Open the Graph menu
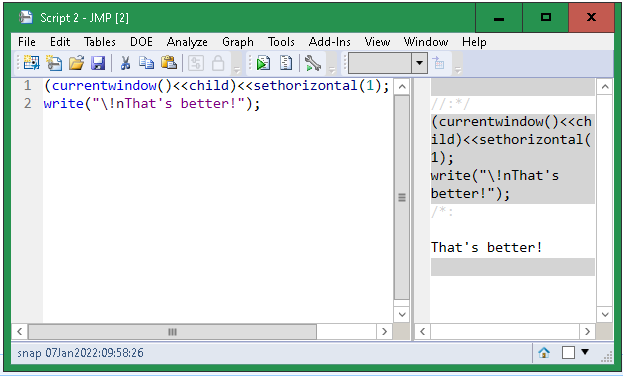The image size is (623, 376). [x=238, y=42]
